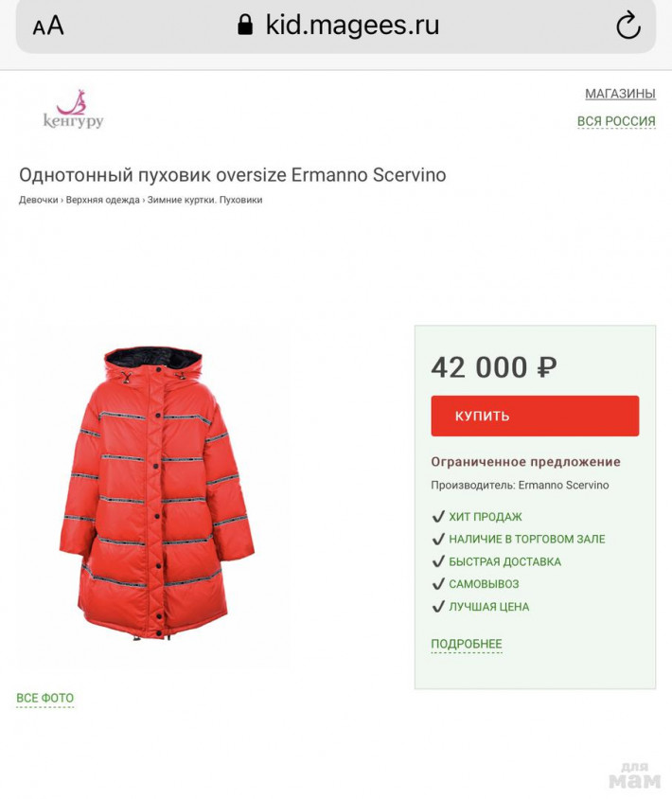Tap the padlock icon in address bar

(x=245, y=25)
